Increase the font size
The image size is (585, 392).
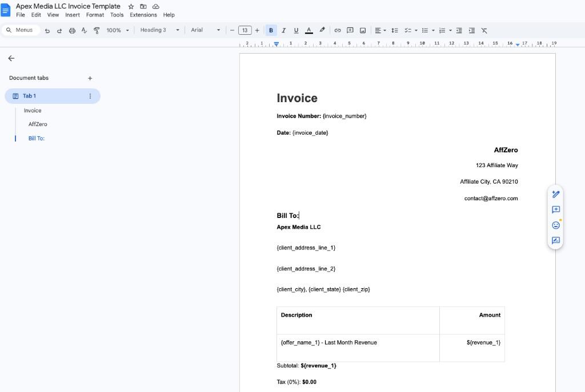point(257,31)
